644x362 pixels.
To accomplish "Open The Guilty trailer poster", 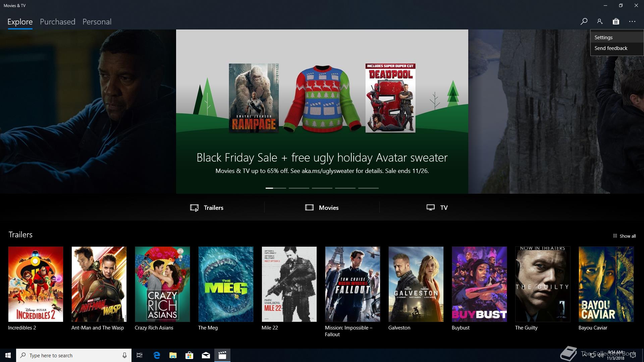I will [543, 284].
